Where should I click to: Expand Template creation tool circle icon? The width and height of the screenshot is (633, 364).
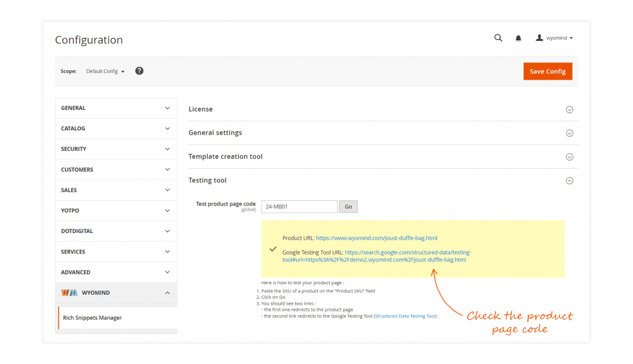tap(569, 157)
